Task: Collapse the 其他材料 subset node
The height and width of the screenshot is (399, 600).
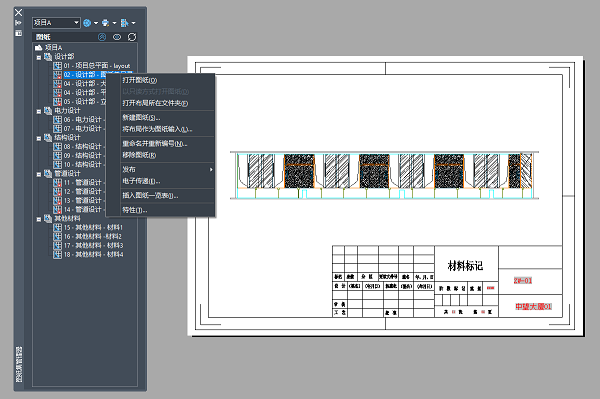Action: coord(39,220)
